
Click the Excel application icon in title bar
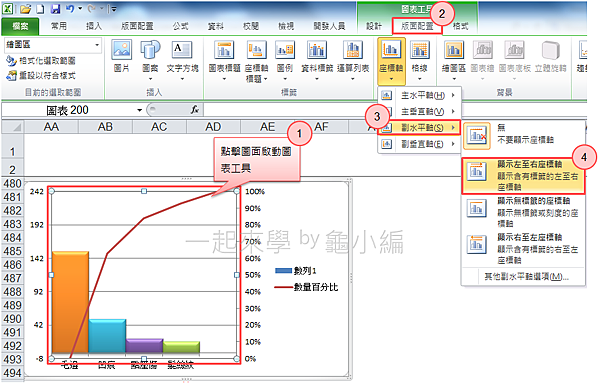(x=8, y=8)
